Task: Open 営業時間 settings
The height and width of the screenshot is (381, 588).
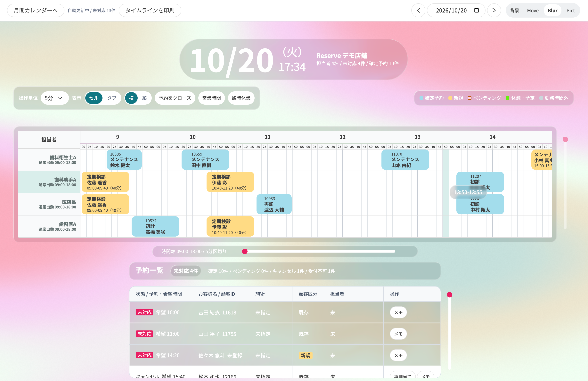Action: 211,98
